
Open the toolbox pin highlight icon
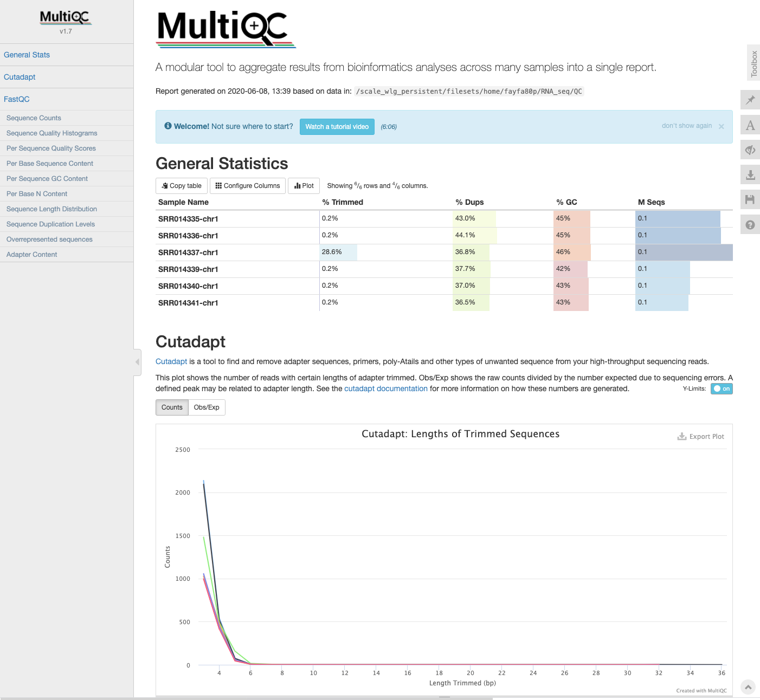point(750,100)
